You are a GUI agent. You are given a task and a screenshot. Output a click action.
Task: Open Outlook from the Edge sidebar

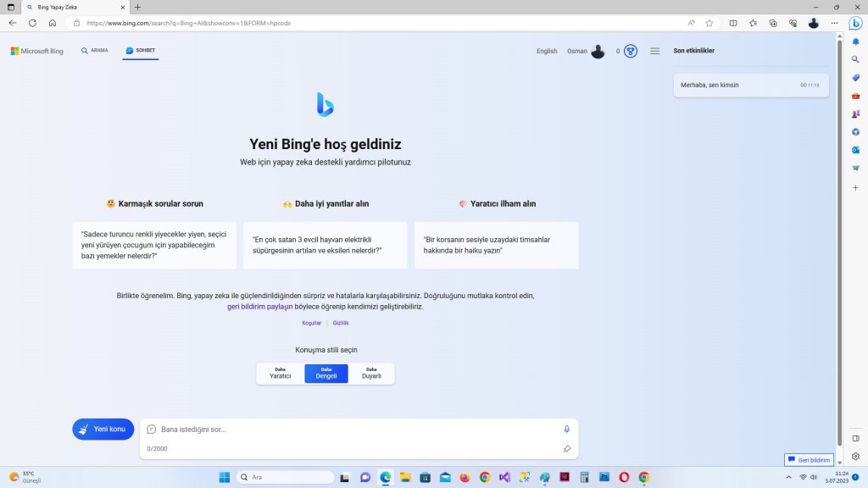coord(855,149)
